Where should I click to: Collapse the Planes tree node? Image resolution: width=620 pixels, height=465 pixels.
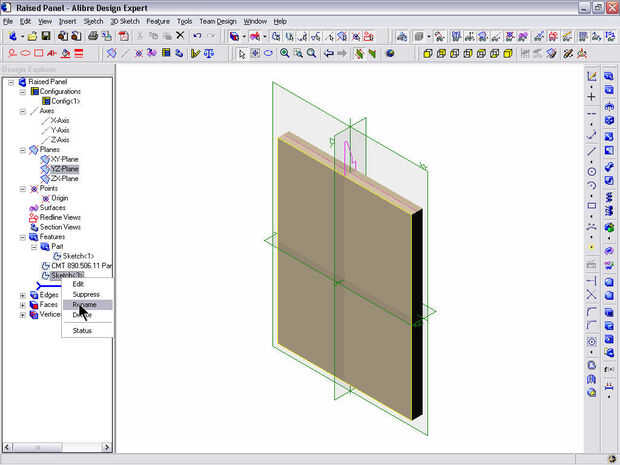pyautogui.click(x=23, y=150)
